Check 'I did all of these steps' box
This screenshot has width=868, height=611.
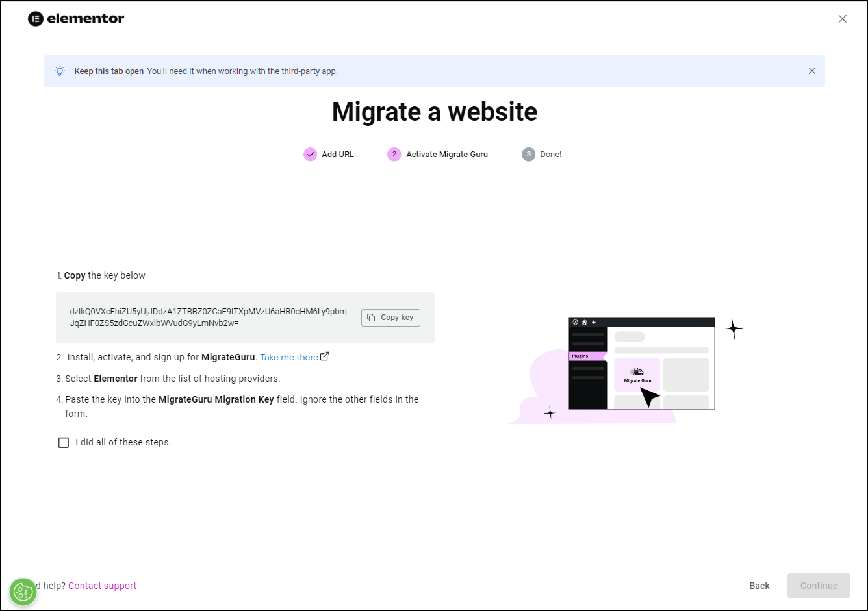pos(64,443)
